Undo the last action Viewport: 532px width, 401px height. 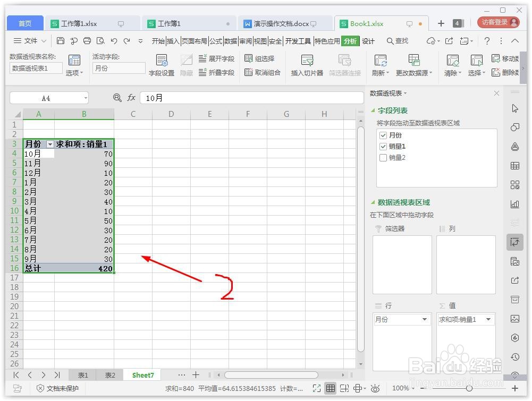114,41
